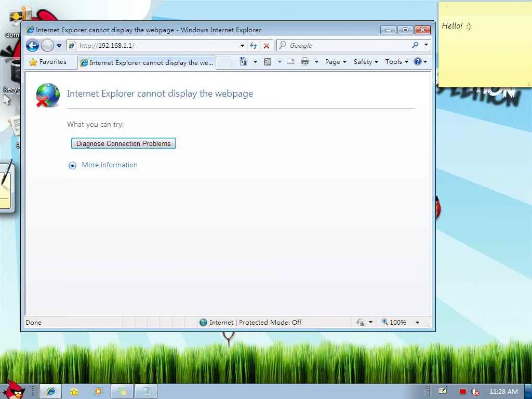Click the window title bar text

(x=148, y=30)
